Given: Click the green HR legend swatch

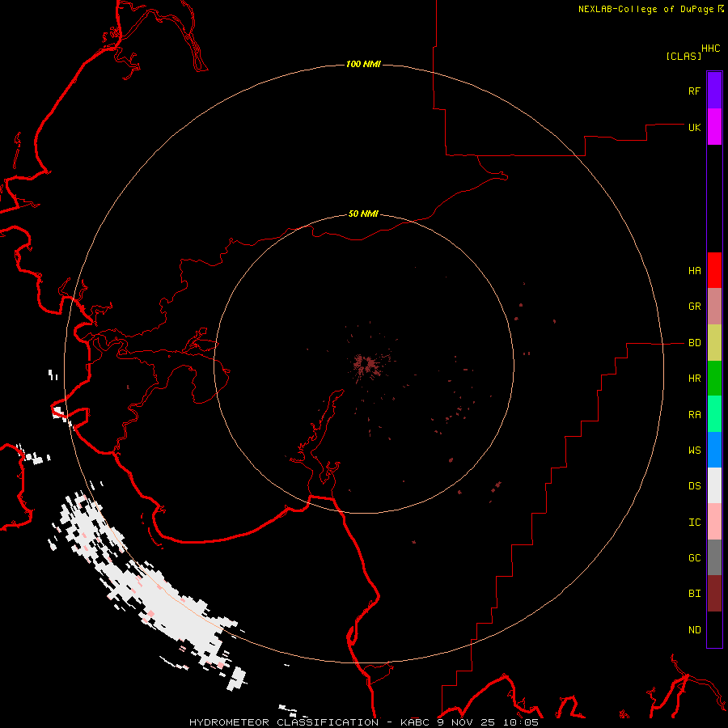Looking at the screenshot, I should [714, 379].
